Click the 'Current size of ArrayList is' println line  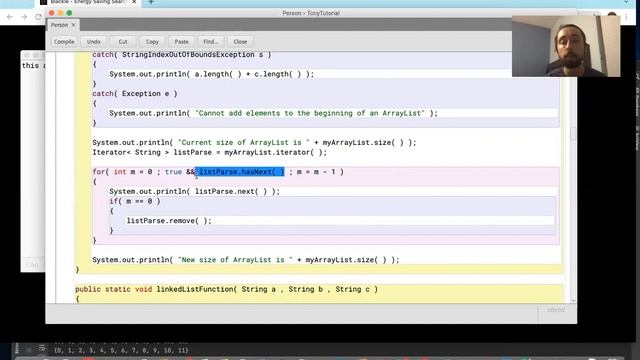[x=254, y=142]
